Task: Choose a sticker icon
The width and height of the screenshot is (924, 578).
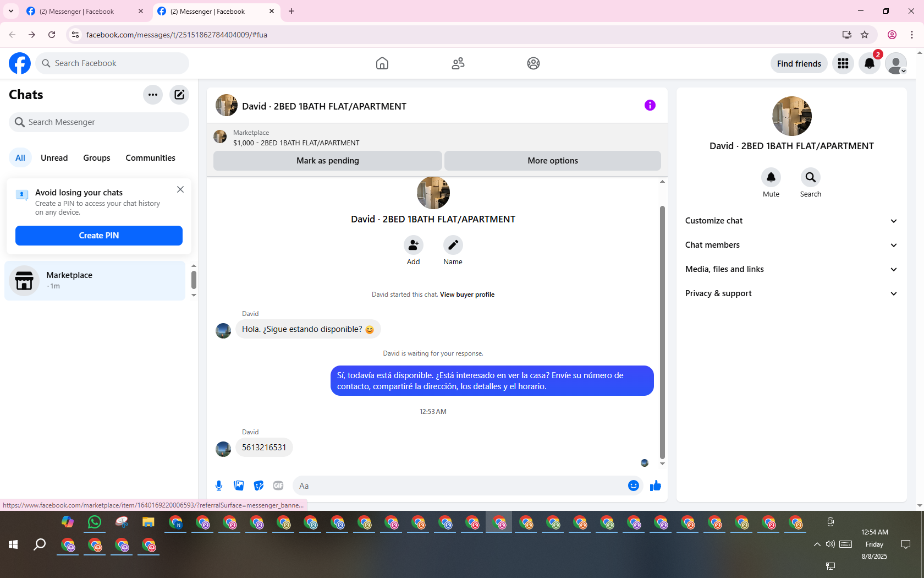Action: [x=258, y=486]
